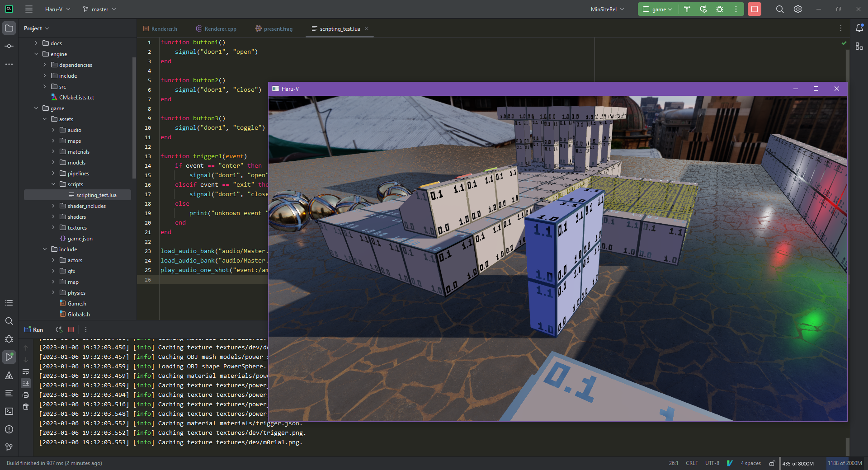
Task: Open Game.h header file
Action: pyautogui.click(x=73, y=304)
